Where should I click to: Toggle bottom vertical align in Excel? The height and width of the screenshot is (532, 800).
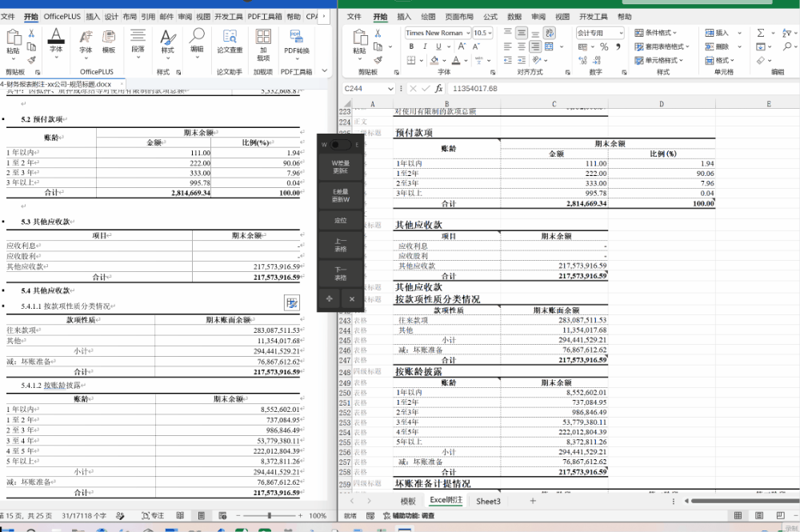click(x=535, y=33)
